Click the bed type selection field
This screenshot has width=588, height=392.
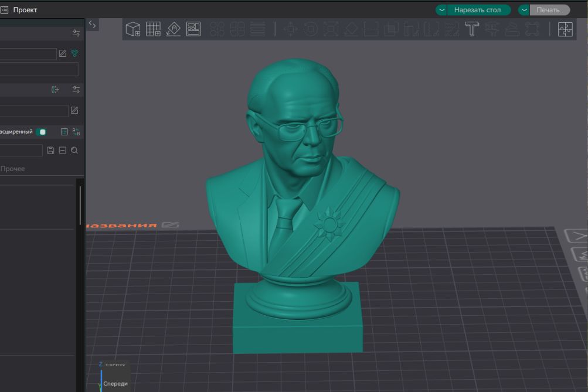pos(39,69)
